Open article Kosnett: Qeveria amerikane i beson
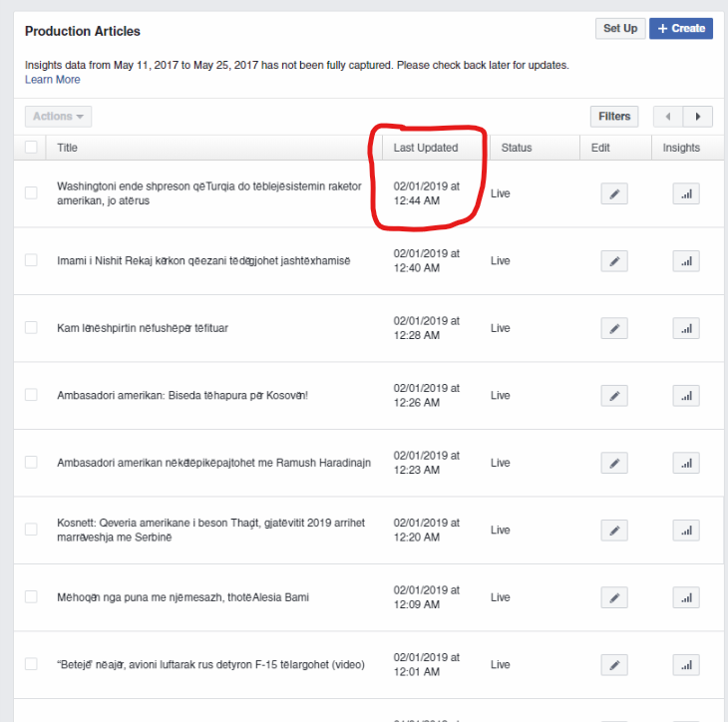The width and height of the screenshot is (728, 722). (x=211, y=530)
